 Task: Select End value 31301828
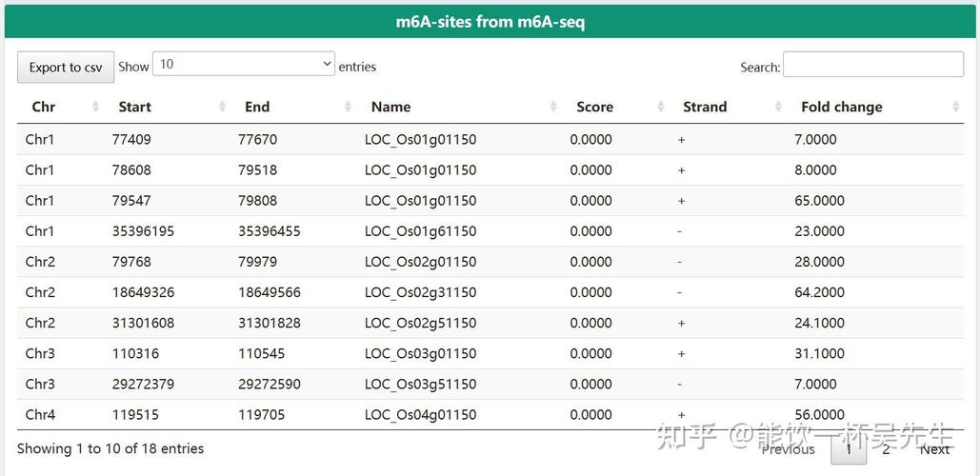point(270,323)
